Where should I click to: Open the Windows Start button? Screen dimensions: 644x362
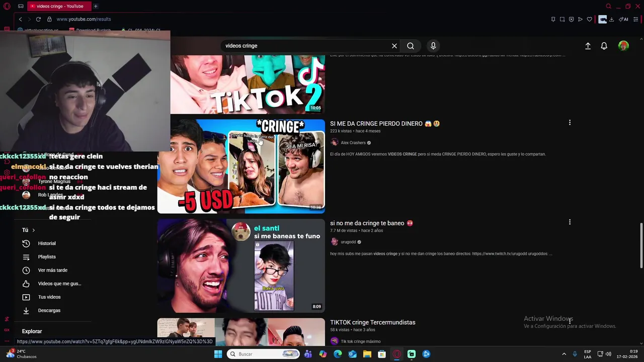tap(218, 354)
